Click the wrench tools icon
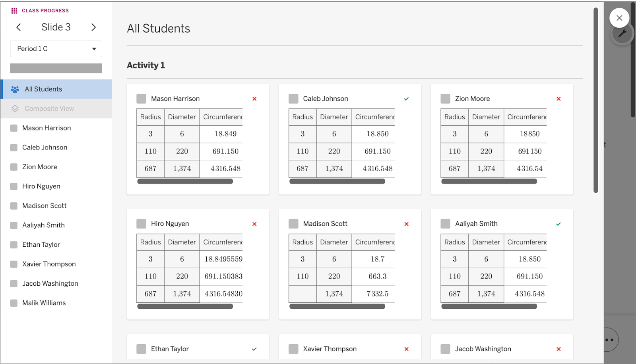Viewport: 636px width, 364px height. coord(622,34)
